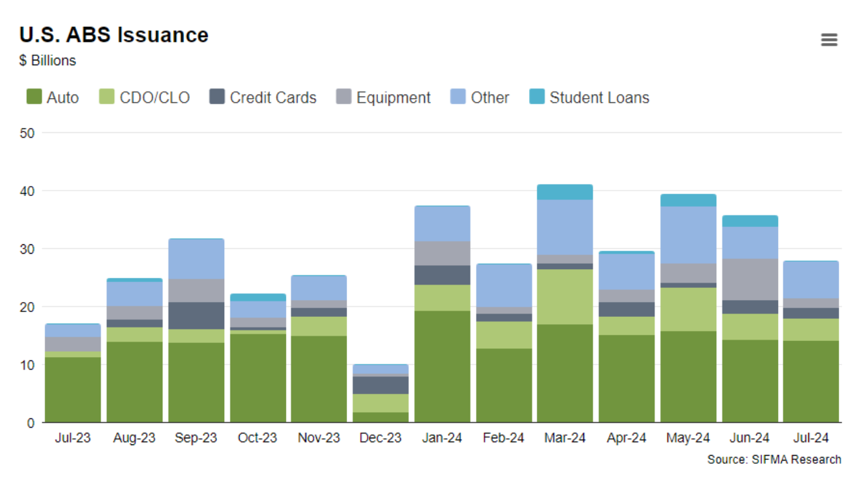The image size is (868, 486).
Task: Click the U.S. ABS Issuance chart title
Action: pos(113,35)
